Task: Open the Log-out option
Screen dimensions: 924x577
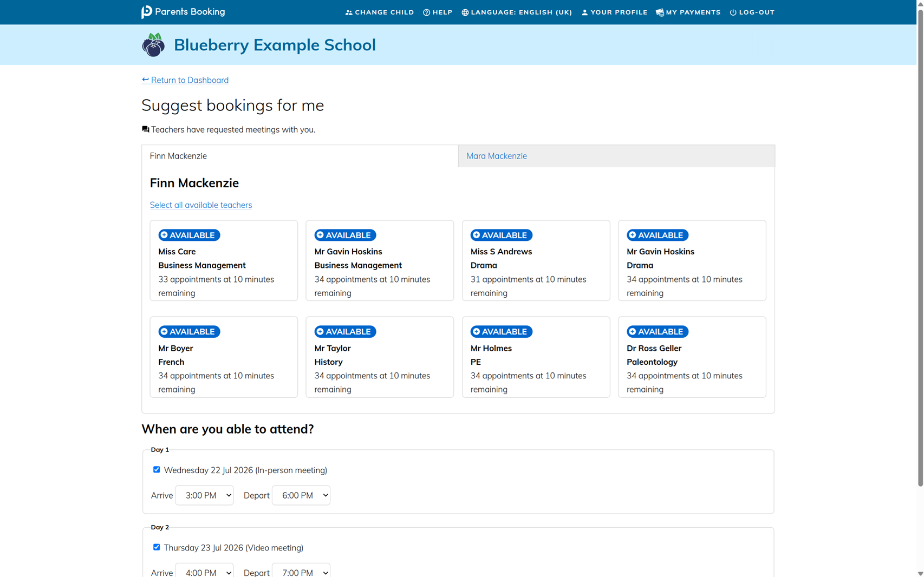Action: (752, 12)
